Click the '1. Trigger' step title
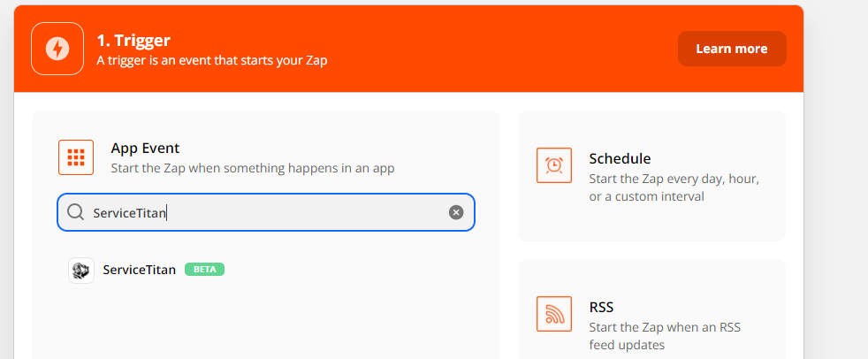 (x=133, y=40)
